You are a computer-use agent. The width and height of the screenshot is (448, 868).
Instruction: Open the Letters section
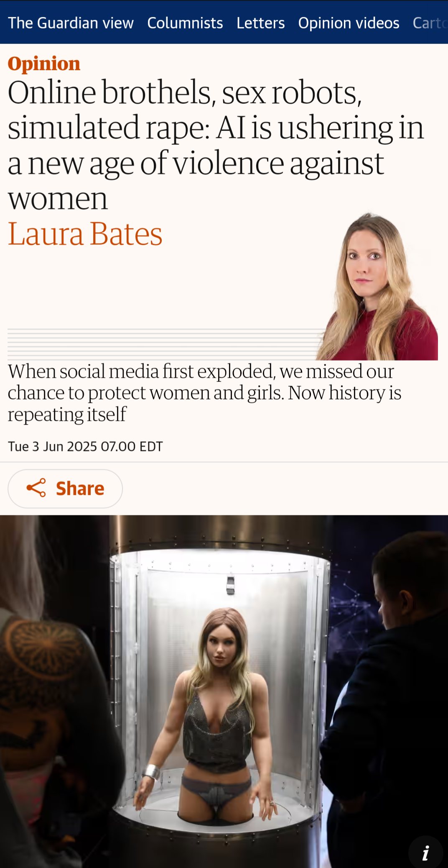pyautogui.click(x=260, y=23)
